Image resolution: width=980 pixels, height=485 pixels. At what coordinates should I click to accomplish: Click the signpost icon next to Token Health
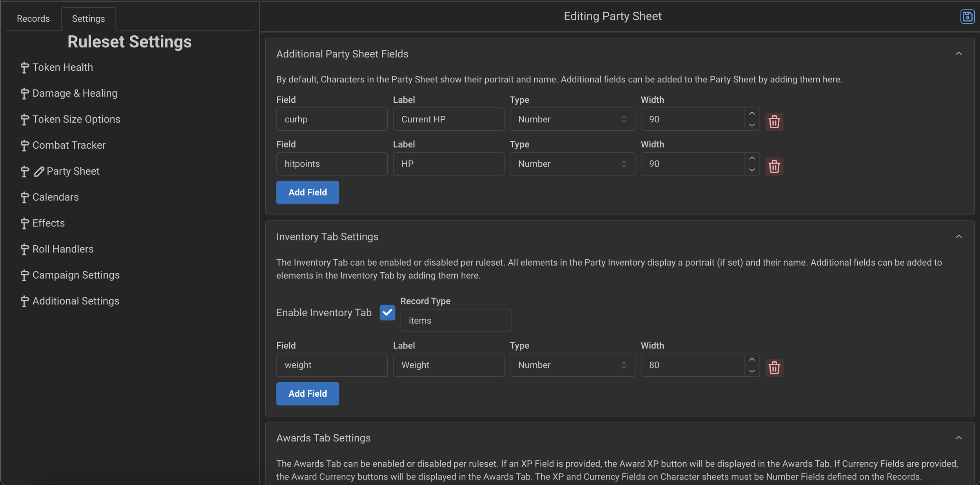pyautogui.click(x=25, y=67)
